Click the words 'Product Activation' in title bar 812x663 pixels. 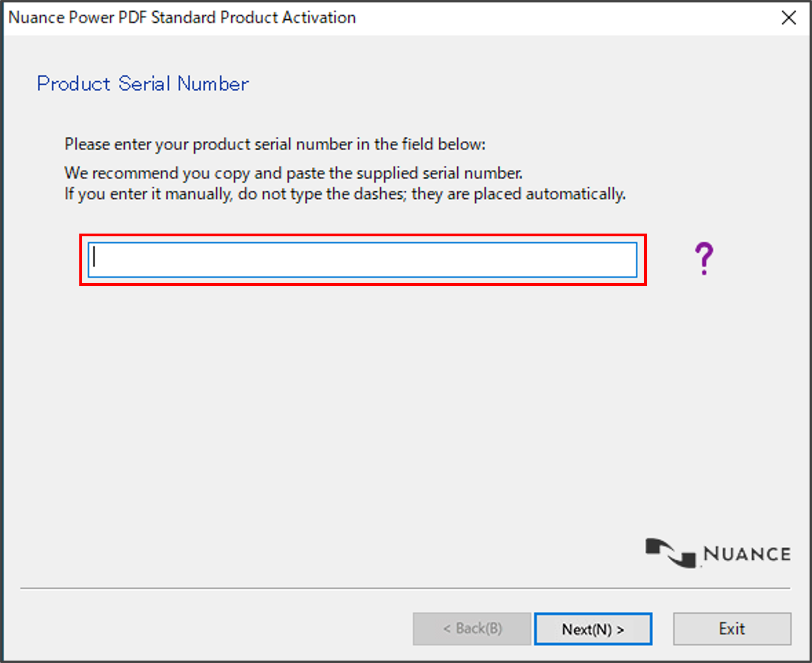288,18
